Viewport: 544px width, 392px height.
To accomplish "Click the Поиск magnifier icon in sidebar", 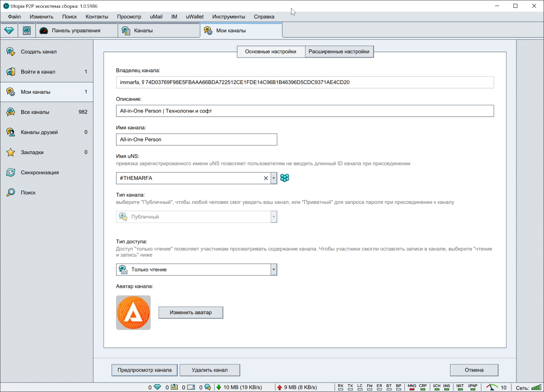I will 10,193.
